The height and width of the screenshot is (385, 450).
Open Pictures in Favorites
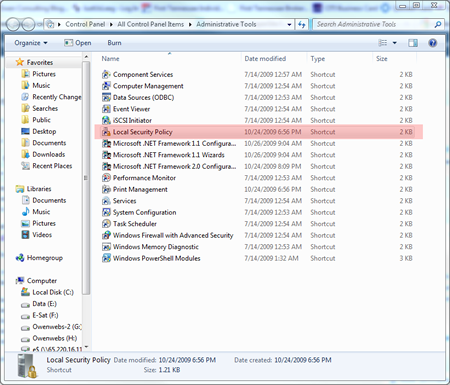click(x=39, y=74)
